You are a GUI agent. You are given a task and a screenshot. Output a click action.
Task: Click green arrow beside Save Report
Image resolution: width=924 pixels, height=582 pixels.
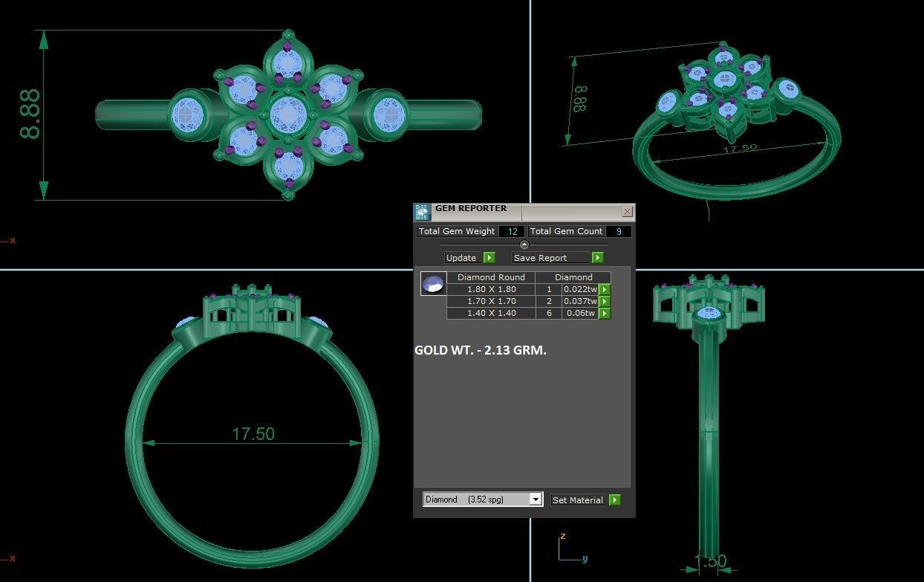point(597,257)
